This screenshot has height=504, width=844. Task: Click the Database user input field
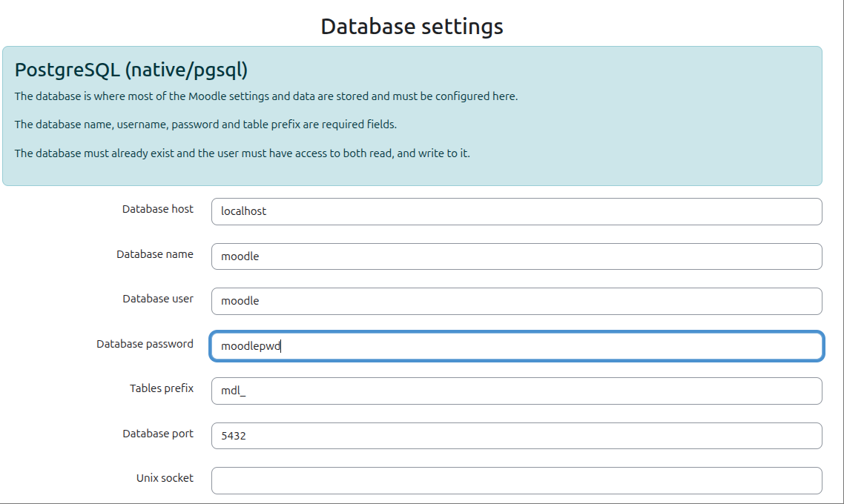[516, 301]
